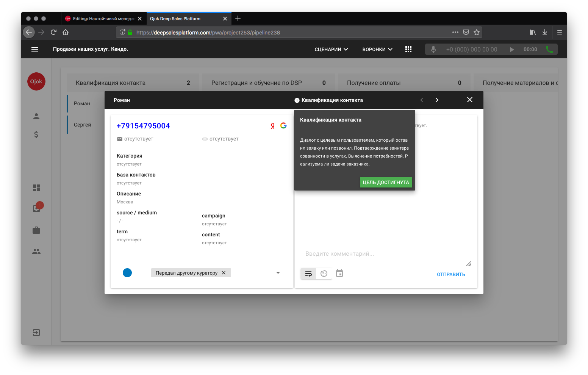Toggle the sidebar with the hamburger icon

point(35,49)
